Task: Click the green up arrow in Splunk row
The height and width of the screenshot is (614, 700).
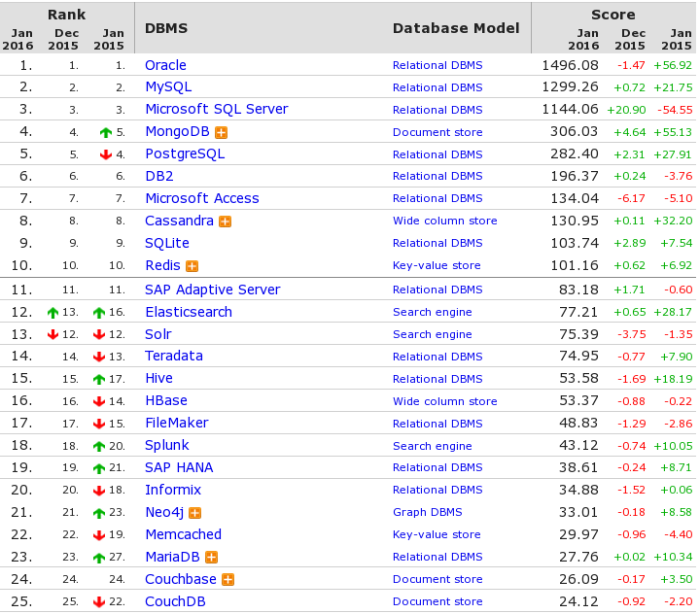Action: pos(99,446)
